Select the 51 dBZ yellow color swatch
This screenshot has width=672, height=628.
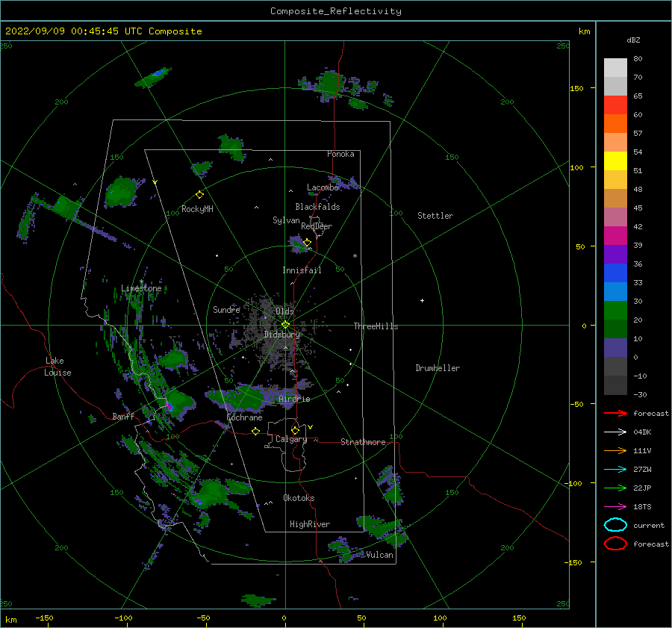[x=615, y=161]
